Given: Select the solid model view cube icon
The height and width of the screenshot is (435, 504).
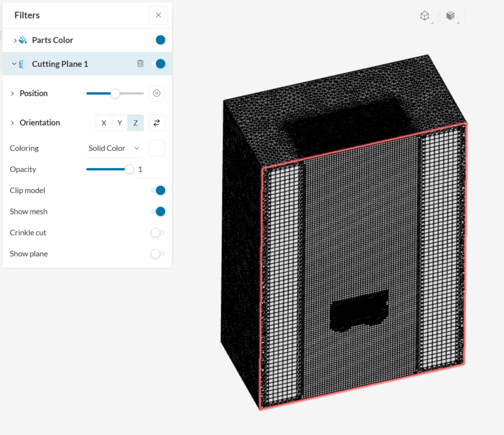Looking at the screenshot, I should click(x=425, y=15).
